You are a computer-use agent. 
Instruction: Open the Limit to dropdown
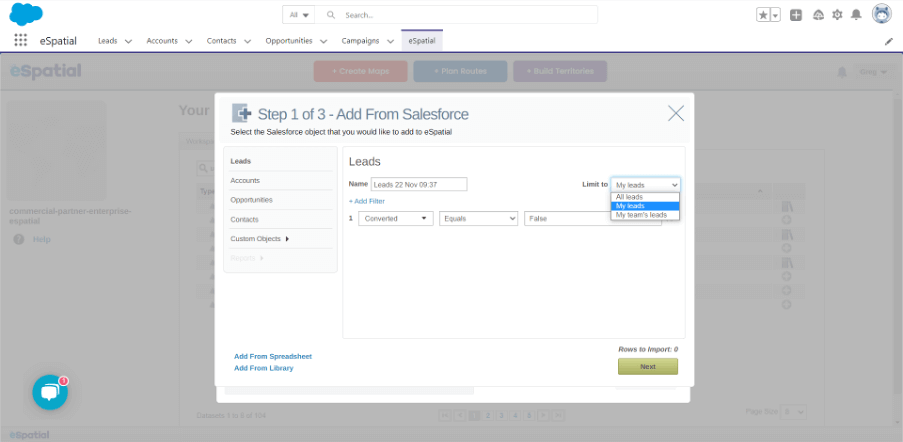point(645,185)
